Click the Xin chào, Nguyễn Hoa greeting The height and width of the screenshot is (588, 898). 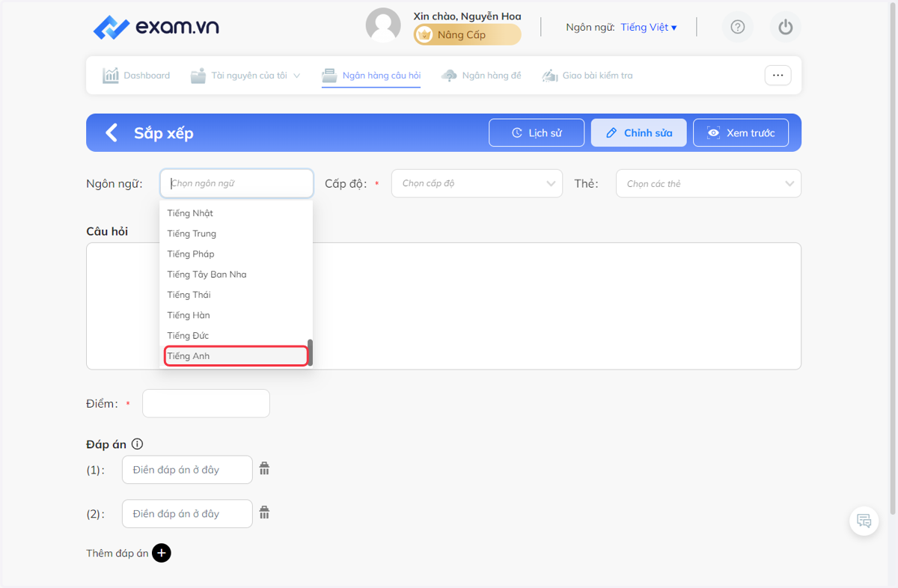[467, 16]
